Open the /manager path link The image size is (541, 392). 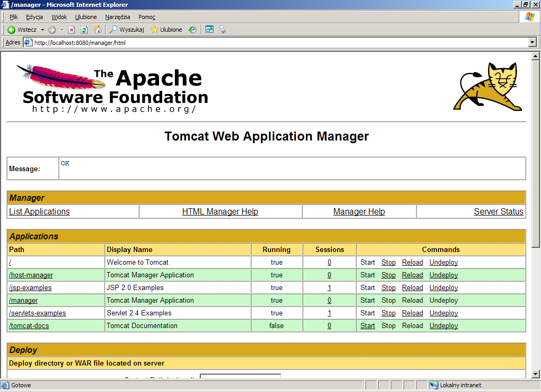pyautogui.click(x=23, y=301)
